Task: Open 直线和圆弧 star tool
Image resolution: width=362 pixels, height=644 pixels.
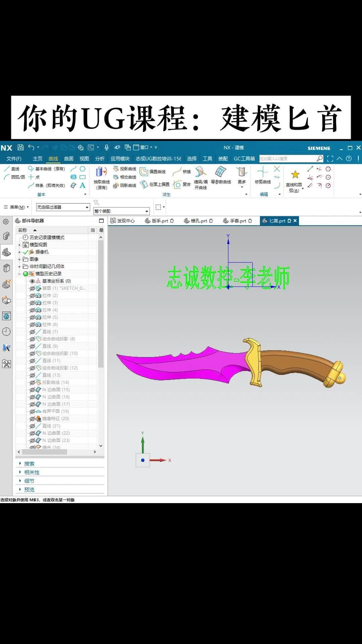Action: 294,181
